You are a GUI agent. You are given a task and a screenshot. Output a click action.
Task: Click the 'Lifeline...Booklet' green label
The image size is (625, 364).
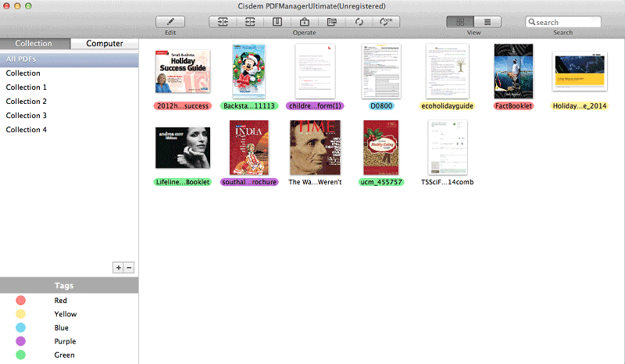(183, 182)
